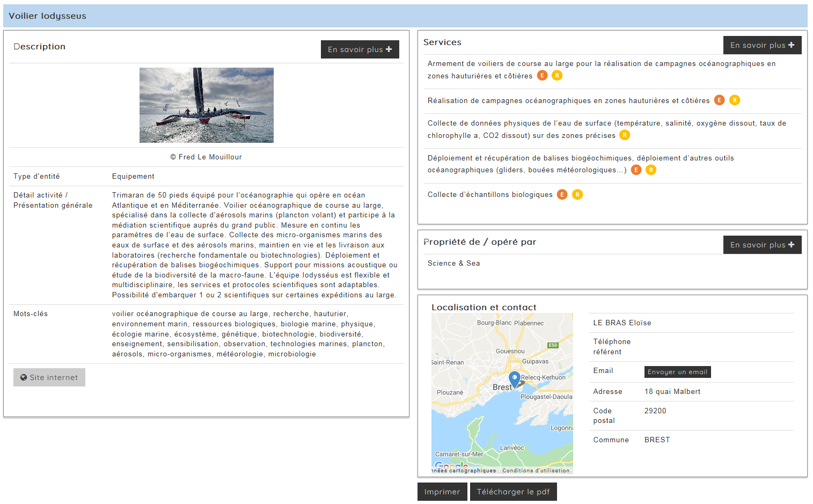Click the R badge after "Collecte de données physiques" service

[x=625, y=135]
